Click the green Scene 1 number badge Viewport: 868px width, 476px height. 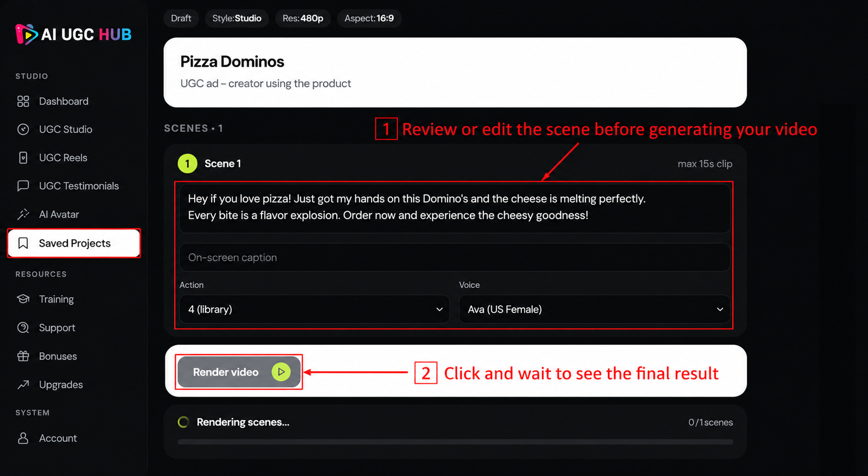187,163
